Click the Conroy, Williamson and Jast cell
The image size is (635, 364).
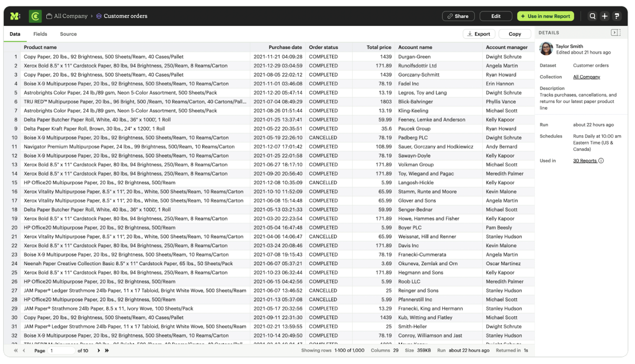tap(438, 336)
